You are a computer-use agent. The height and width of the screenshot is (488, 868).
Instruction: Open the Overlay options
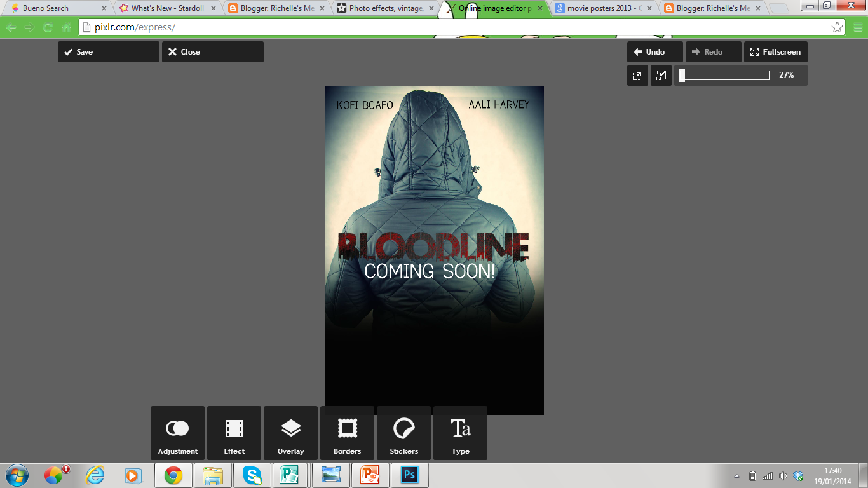click(290, 433)
